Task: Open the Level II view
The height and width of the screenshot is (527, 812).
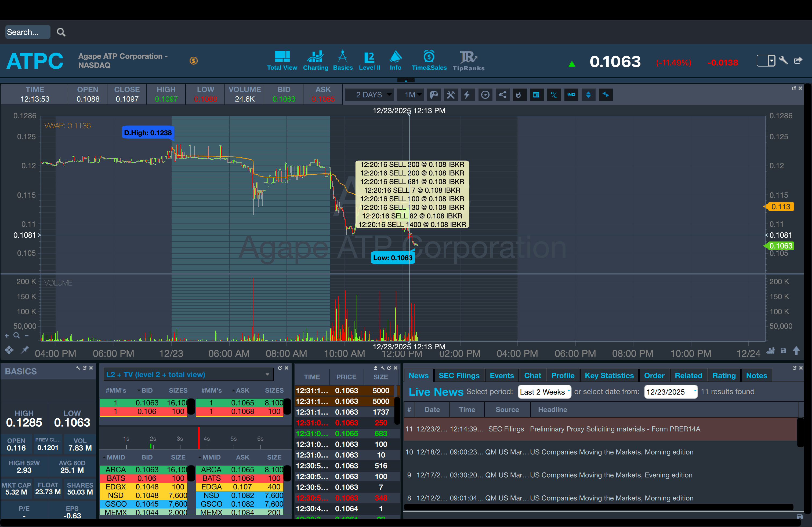Action: click(369, 61)
